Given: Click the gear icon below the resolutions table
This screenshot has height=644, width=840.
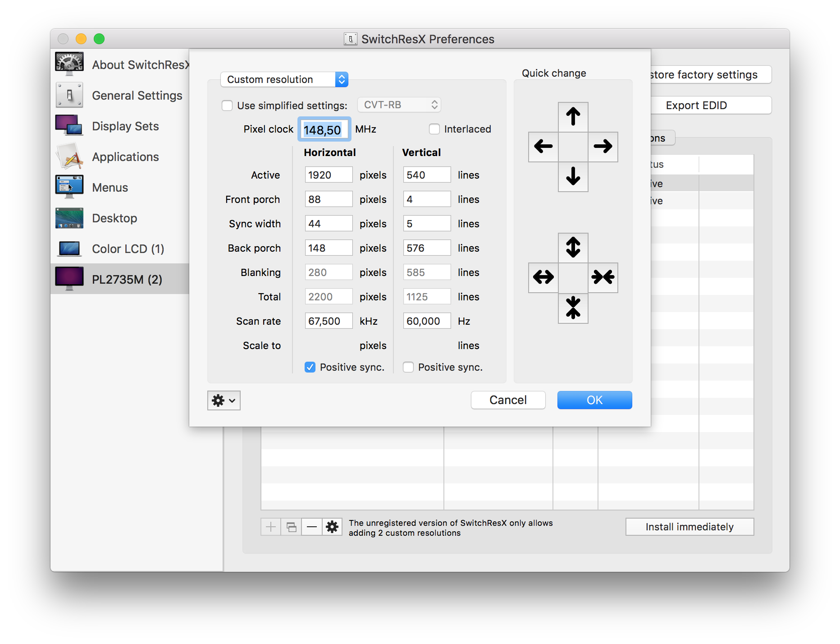Looking at the screenshot, I should pos(332,527).
